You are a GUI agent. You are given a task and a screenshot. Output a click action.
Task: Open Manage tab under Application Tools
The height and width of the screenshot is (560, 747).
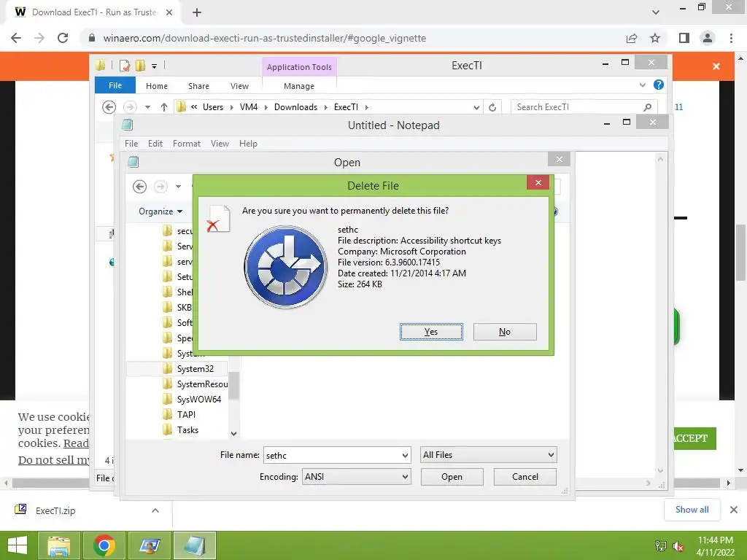pyautogui.click(x=299, y=86)
